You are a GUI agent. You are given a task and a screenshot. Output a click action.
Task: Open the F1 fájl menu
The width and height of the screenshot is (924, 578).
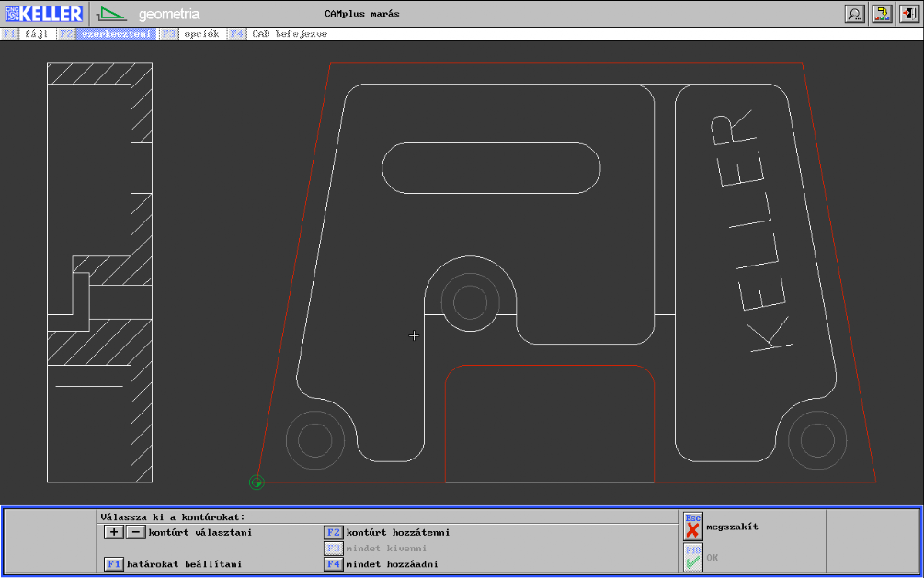click(x=26, y=34)
